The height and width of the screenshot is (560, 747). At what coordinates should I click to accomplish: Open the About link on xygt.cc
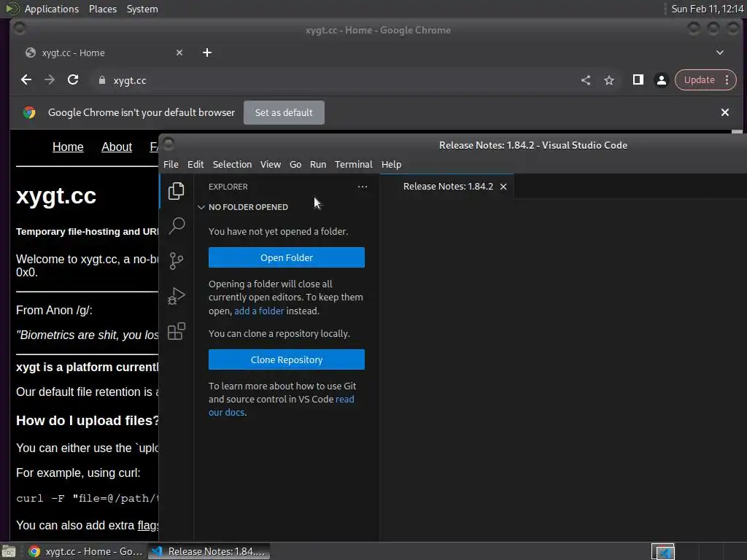pos(116,147)
